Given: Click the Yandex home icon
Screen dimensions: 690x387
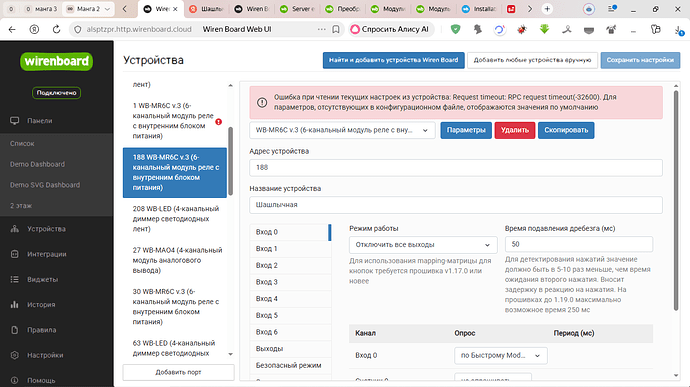Looking at the screenshot, I should [34, 29].
